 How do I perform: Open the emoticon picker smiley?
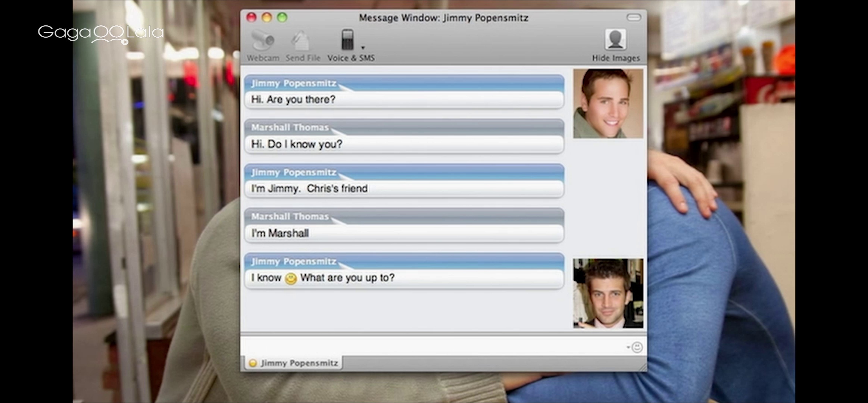pos(637,347)
